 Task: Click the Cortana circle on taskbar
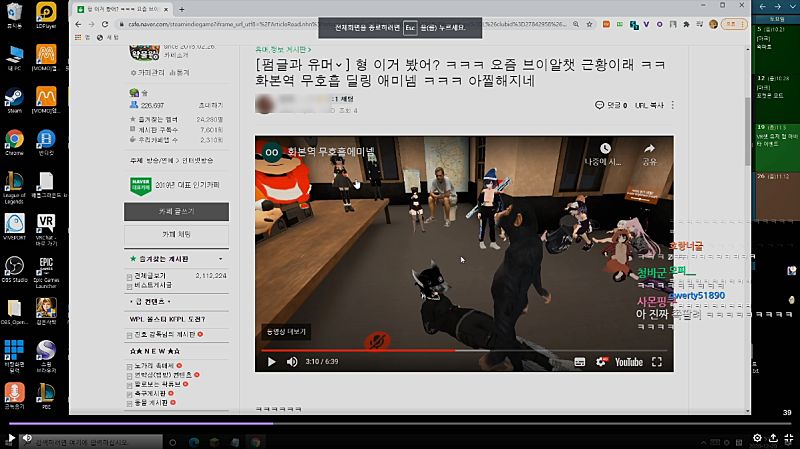[172, 442]
